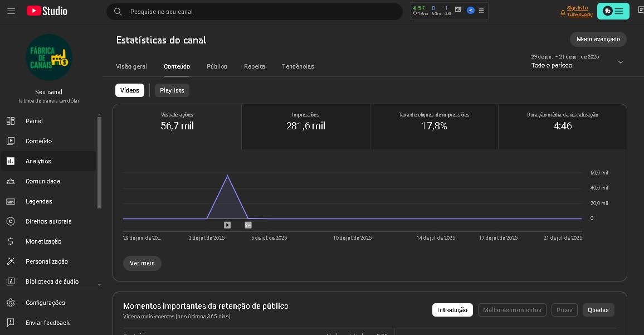Click '21 de jul. de 2025' axis label

563,238
